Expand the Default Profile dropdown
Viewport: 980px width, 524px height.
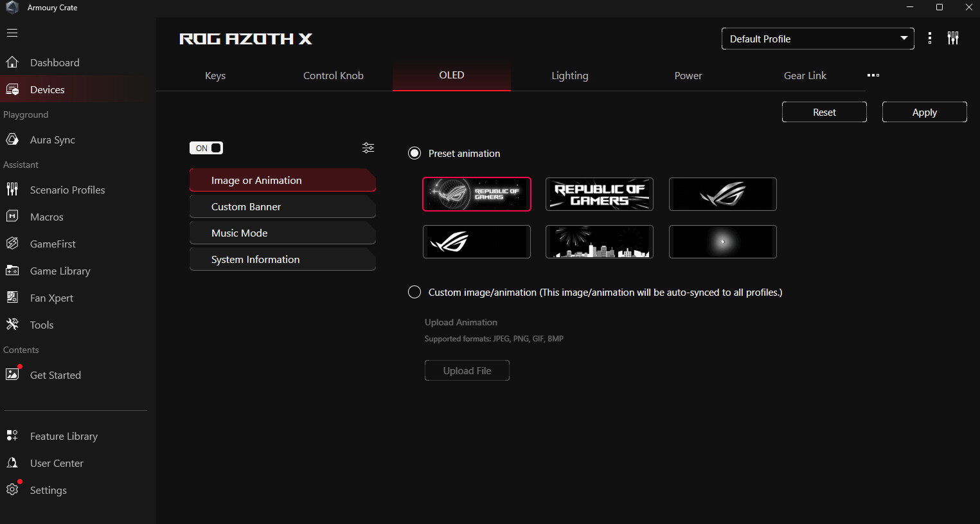(817, 39)
